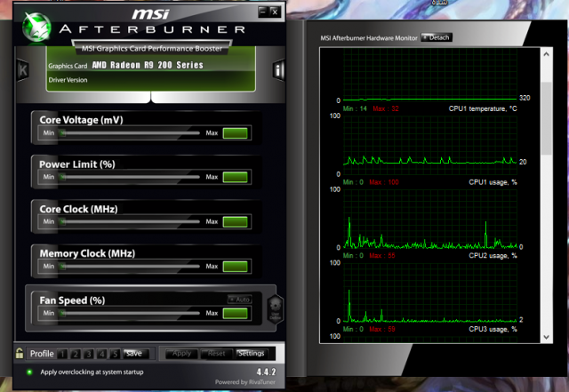Click the Reset button
The image size is (569, 392).
click(216, 353)
